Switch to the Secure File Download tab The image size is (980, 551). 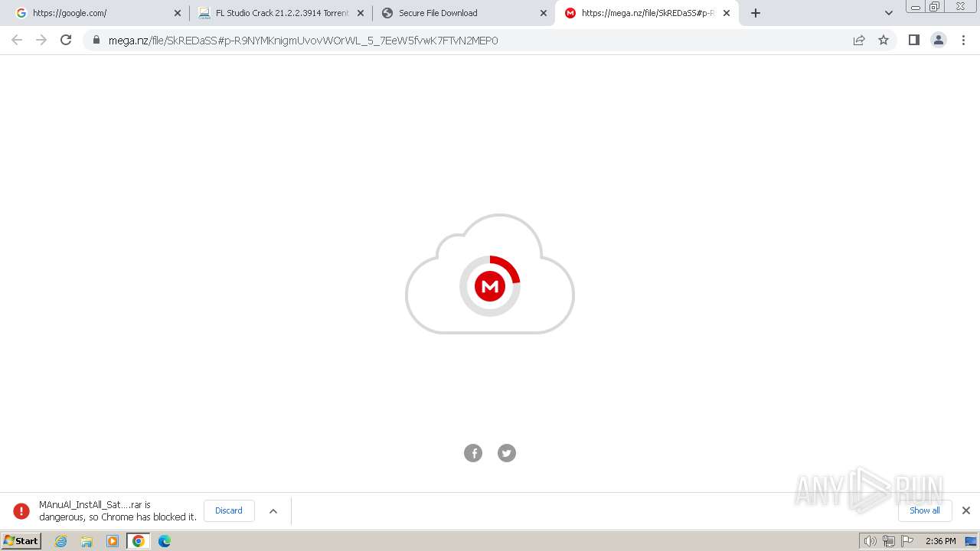coord(463,13)
